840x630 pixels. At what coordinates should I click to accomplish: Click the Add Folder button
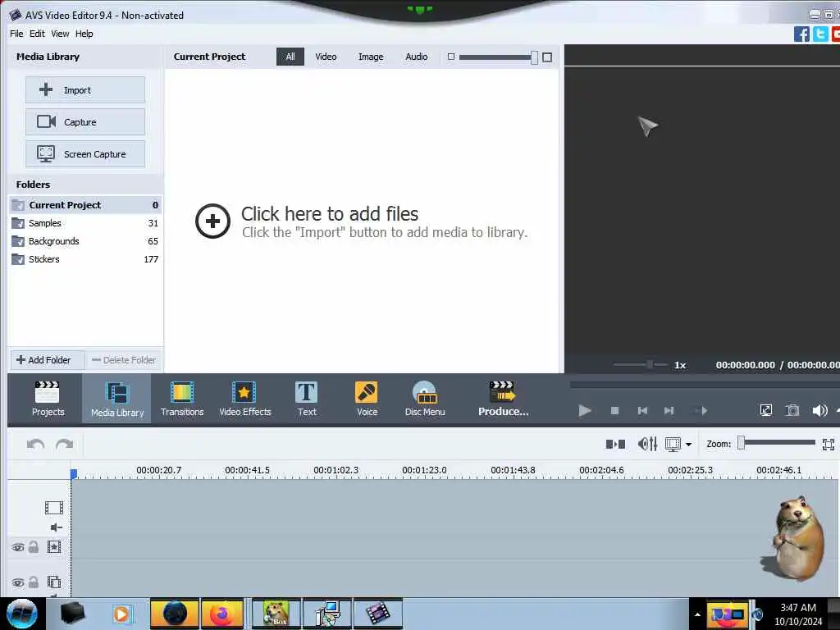coord(47,360)
